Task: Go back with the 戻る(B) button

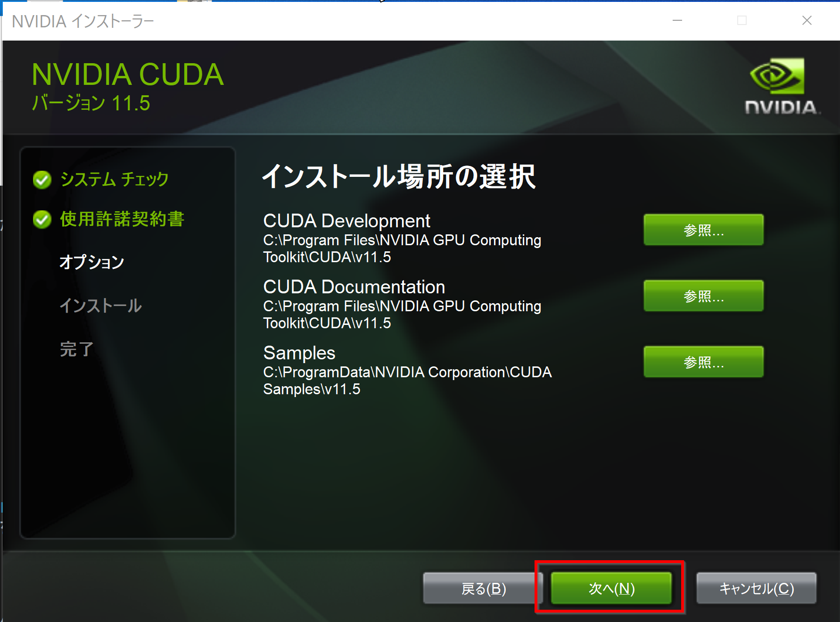Action: click(x=483, y=588)
